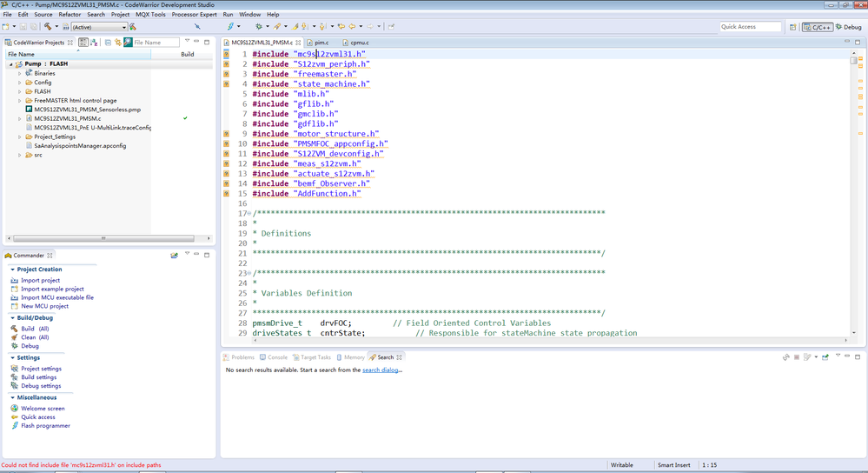
Task: Click the file name search icon in projects panel
Action: pyautogui.click(x=128, y=42)
